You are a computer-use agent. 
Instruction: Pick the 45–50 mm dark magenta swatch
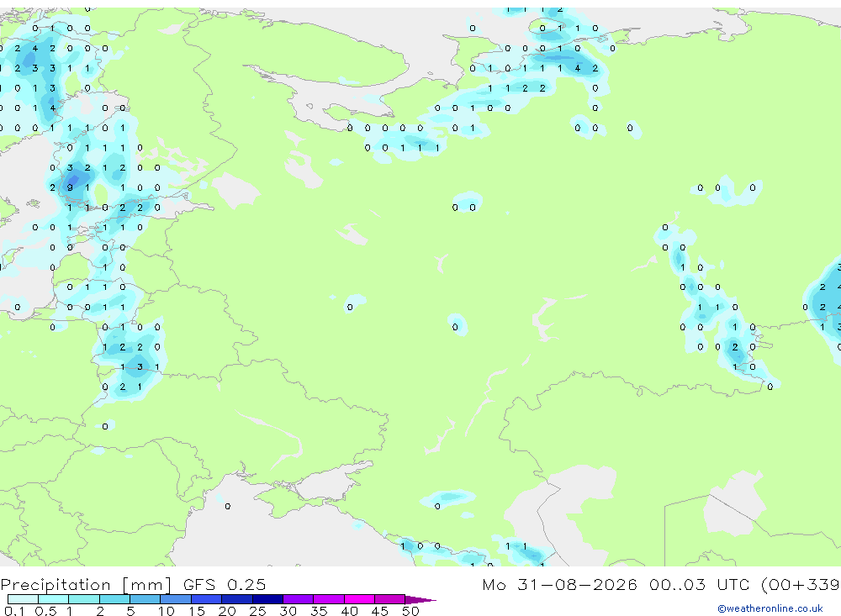click(390, 599)
